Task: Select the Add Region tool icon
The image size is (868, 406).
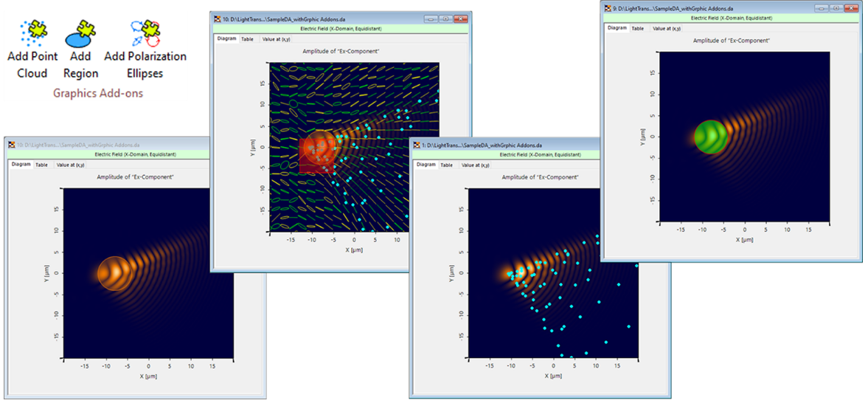Action: [80, 32]
